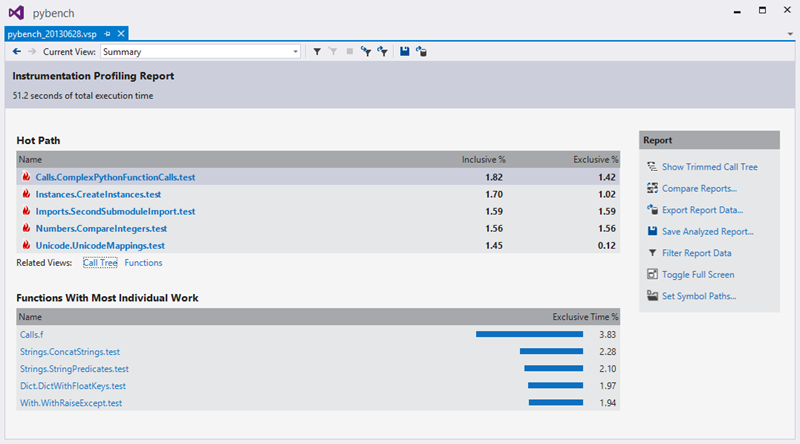Select the pybench_20130628.vsp document tab
Screen dimensions: 800x444
[52, 34]
